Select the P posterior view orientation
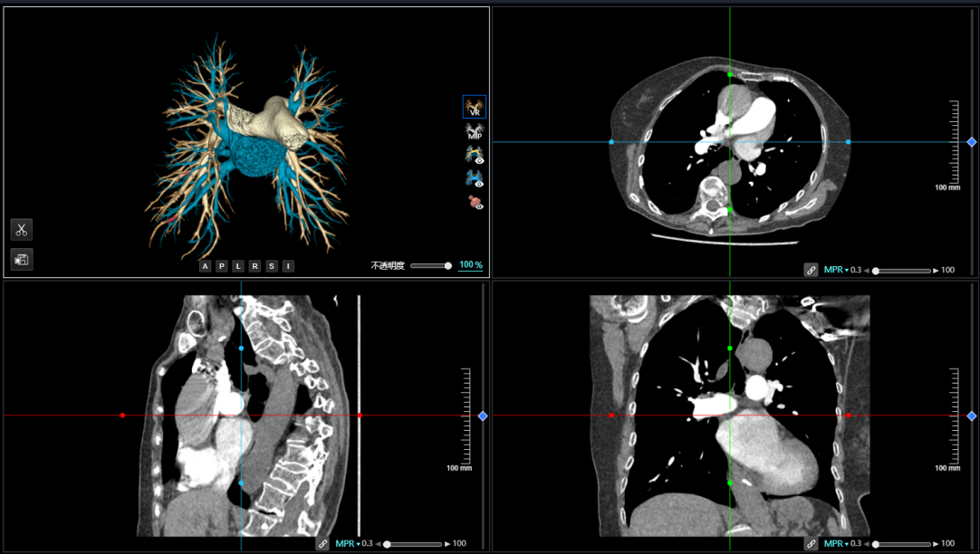Image resolution: width=980 pixels, height=554 pixels. pos(222,266)
